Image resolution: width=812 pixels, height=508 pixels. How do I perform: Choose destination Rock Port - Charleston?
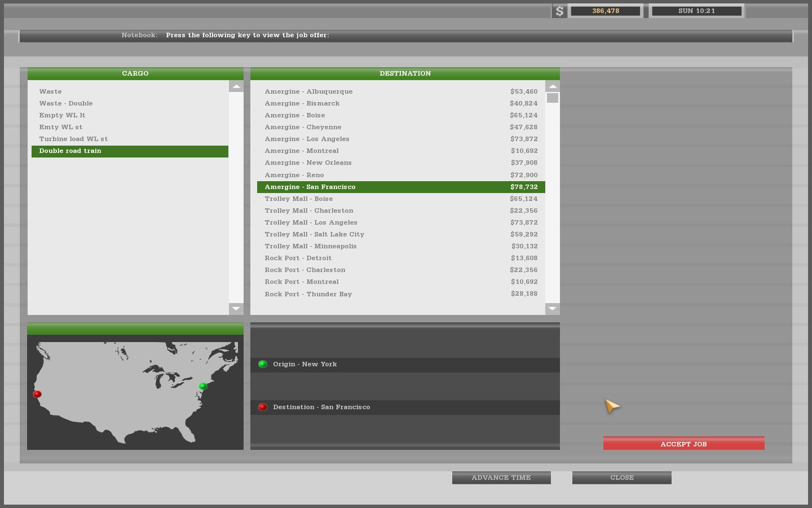[401, 270]
